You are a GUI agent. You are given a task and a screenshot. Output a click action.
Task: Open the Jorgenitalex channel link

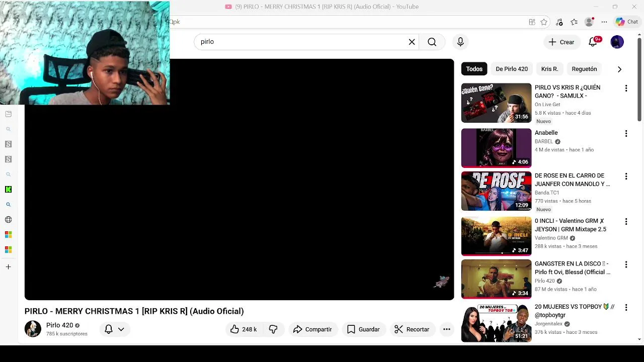[x=549, y=324]
